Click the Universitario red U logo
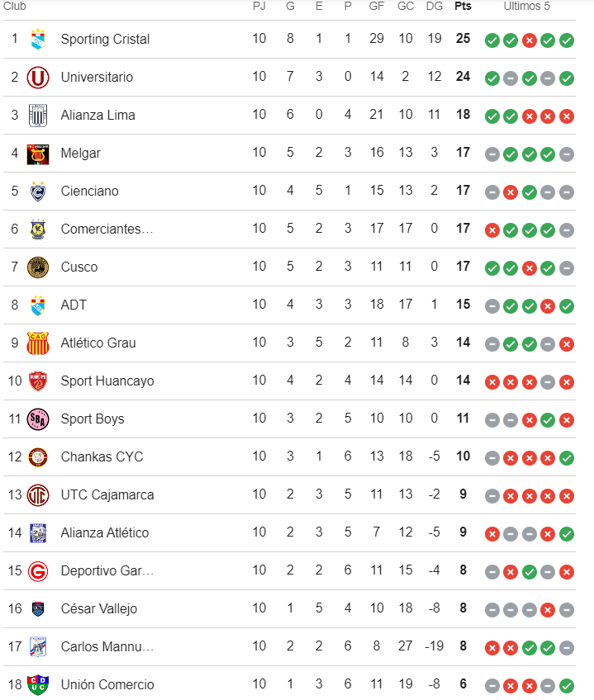Viewport: 594px width, 700px height. coord(37,77)
